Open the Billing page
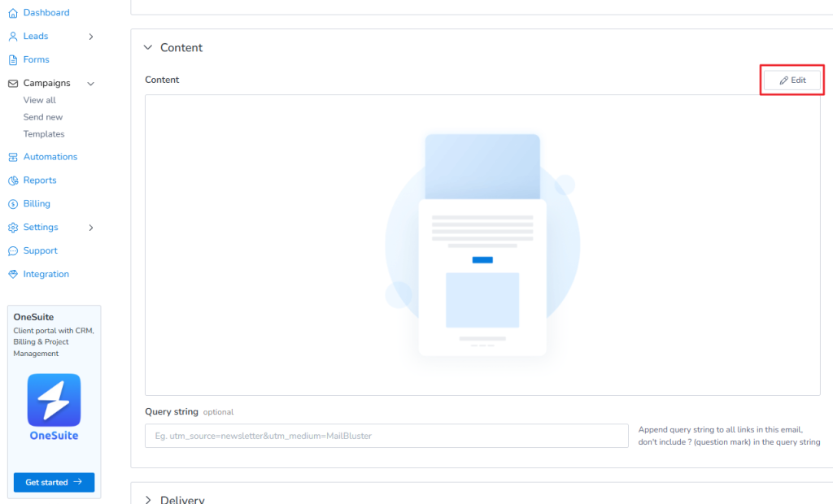Screen dimensions: 833x504 tap(37, 203)
